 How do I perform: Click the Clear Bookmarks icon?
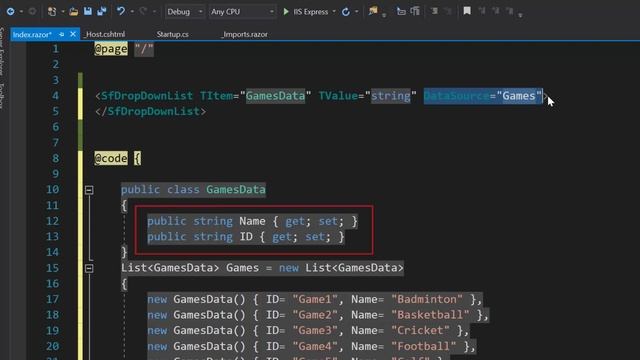pos(509,11)
